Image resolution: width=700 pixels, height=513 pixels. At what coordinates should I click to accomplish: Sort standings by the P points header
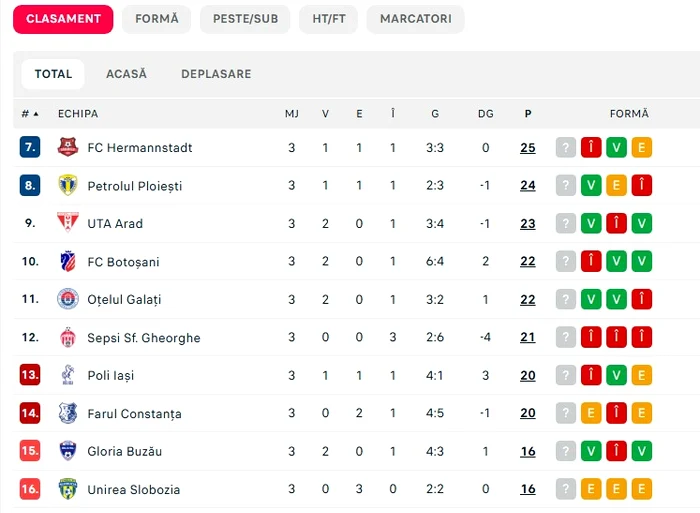pyautogui.click(x=527, y=114)
